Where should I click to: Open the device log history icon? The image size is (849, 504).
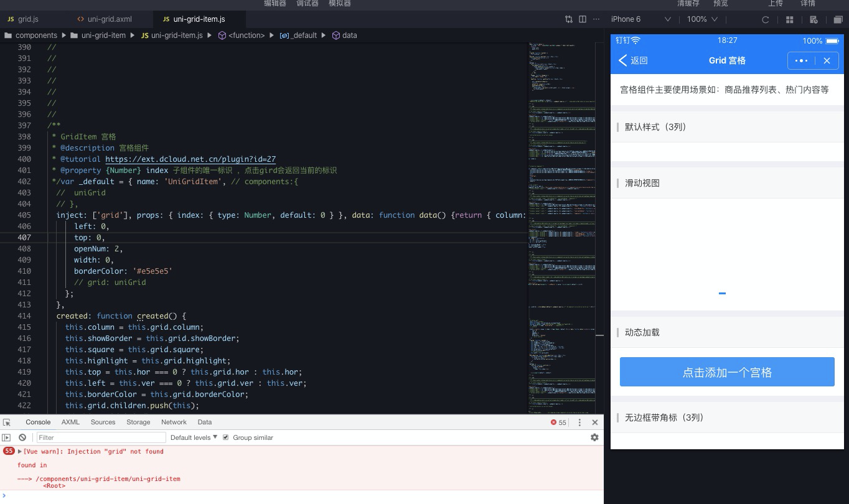click(x=814, y=19)
